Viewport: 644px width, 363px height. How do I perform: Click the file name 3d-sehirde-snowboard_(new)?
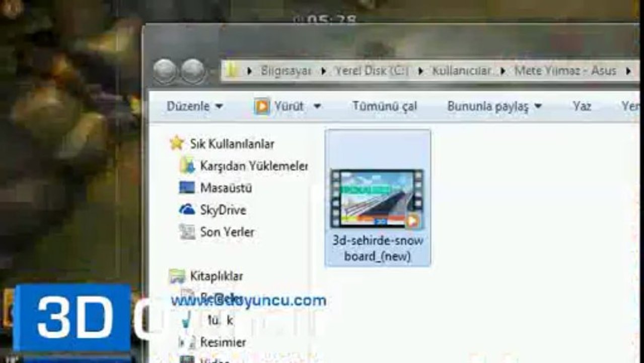point(378,249)
